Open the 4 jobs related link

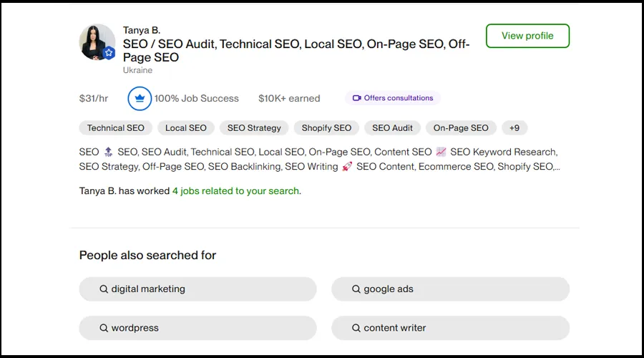pos(235,191)
